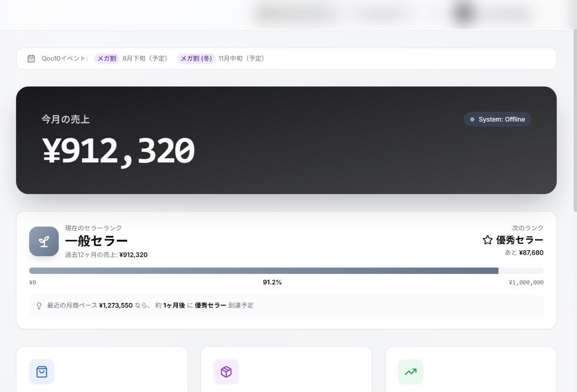577x392 pixels.
Task: Select the first メガ割 event tag
Action: click(x=107, y=58)
